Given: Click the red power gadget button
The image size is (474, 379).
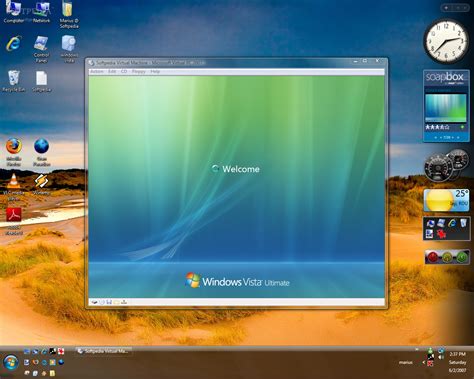Looking at the screenshot, I should coord(433,257).
